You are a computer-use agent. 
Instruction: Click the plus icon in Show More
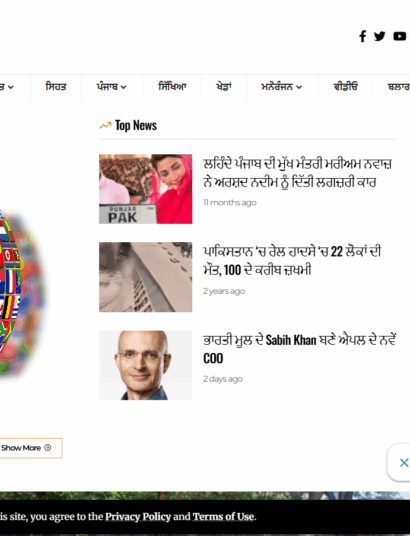tap(48, 447)
